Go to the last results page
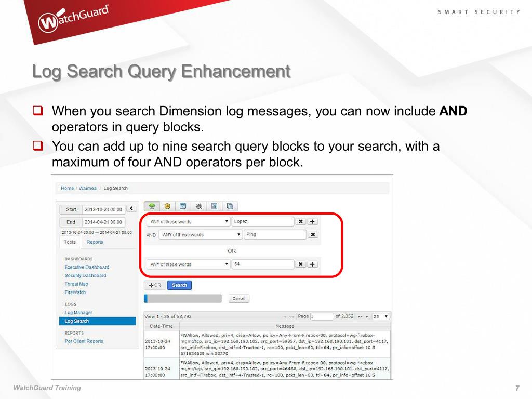The image size is (532, 399). tap(367, 316)
